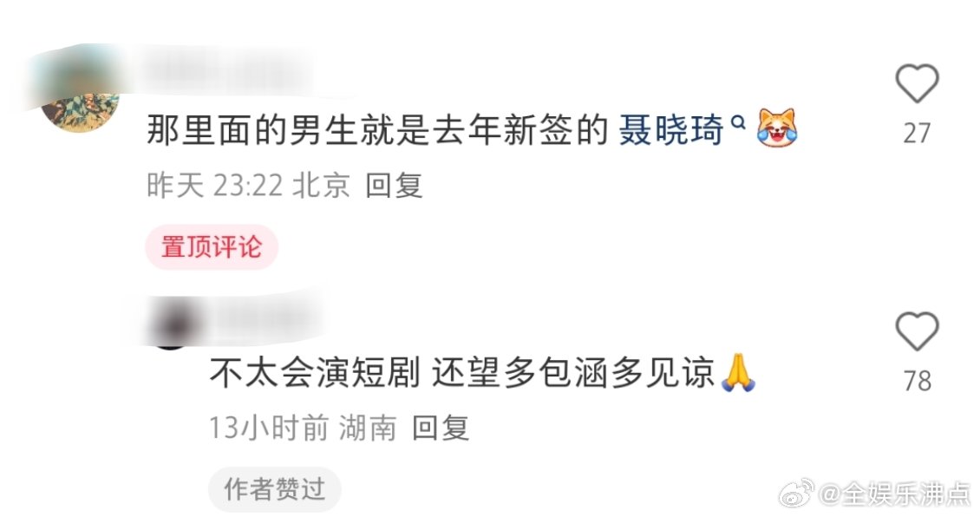The height and width of the screenshot is (517, 980).
Task: Reply to the 昨天 23:22 北京 comment
Action: tap(395, 185)
